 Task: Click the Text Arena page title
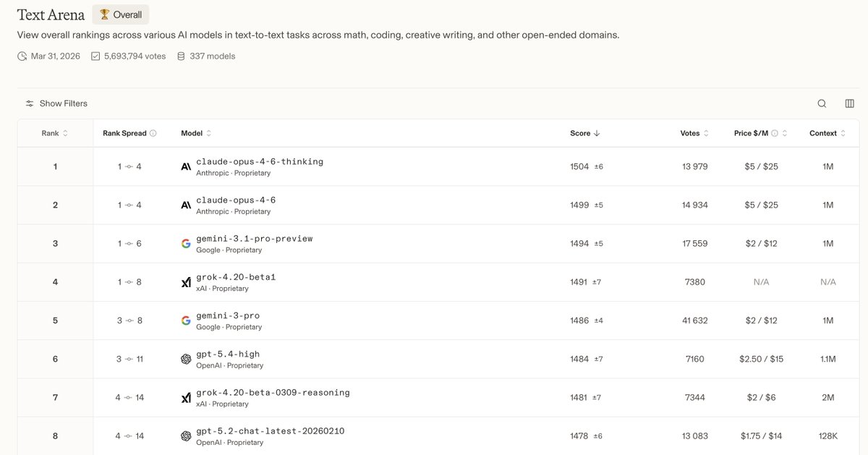(x=51, y=14)
